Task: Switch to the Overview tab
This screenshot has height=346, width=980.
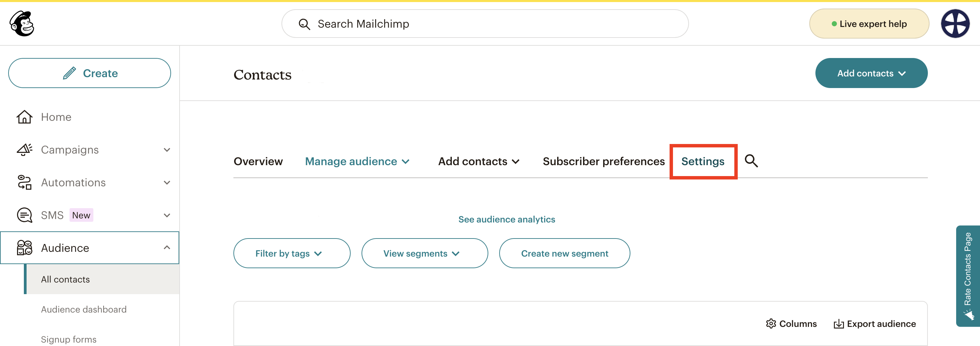Action: tap(258, 161)
